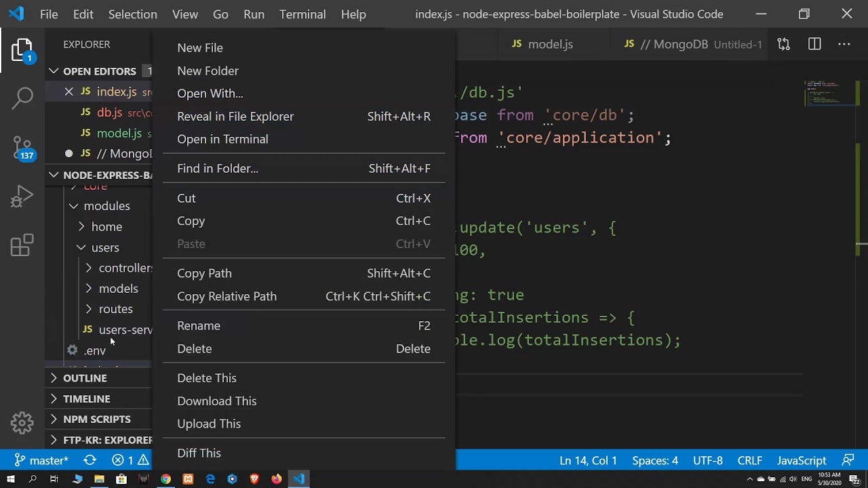The width and height of the screenshot is (868, 488).
Task: Open File Explorer on taskbar
Action: tap(99, 479)
